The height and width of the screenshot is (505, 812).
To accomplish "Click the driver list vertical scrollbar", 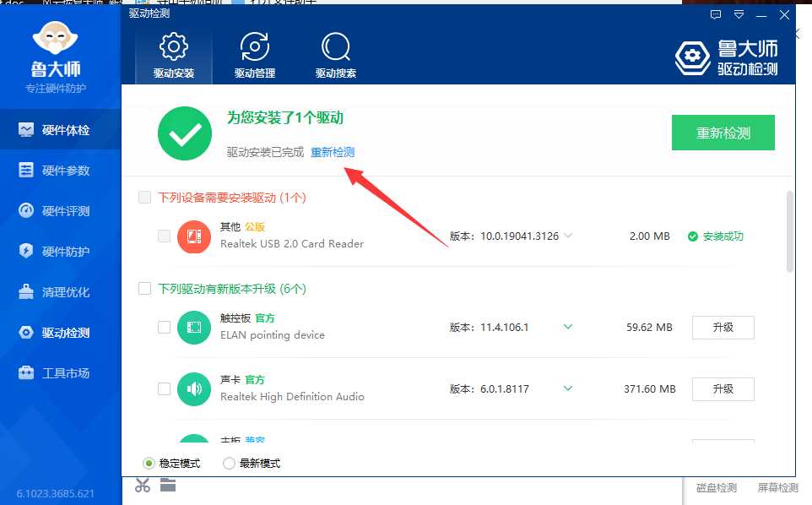I will [789, 232].
